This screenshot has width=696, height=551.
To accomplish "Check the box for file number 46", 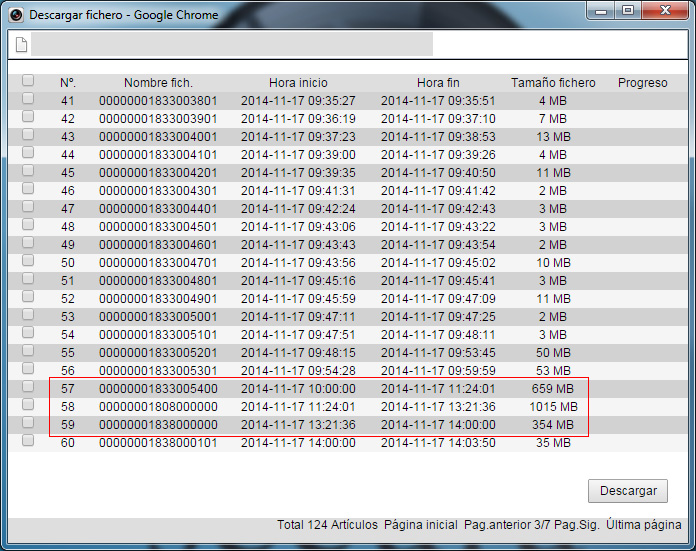I will pyautogui.click(x=28, y=188).
